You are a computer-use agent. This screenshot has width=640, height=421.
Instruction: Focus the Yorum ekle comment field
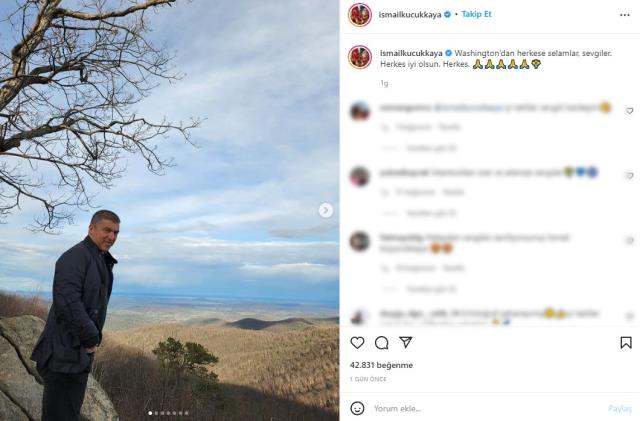(x=480, y=408)
